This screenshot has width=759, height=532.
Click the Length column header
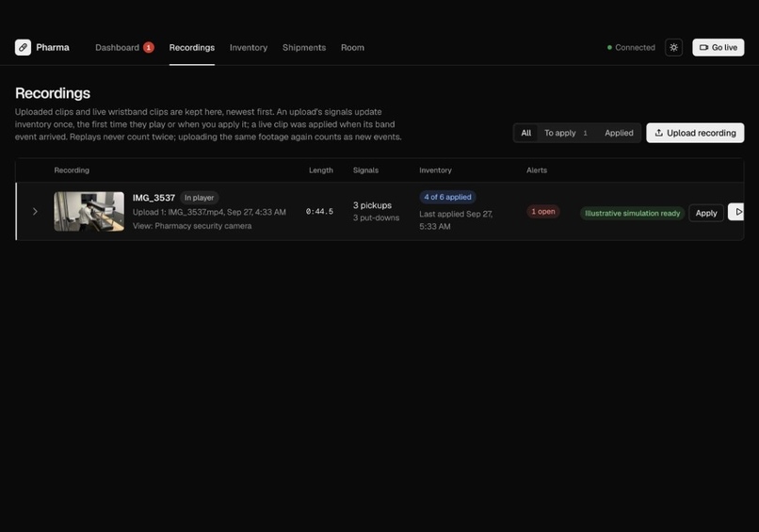click(x=321, y=170)
